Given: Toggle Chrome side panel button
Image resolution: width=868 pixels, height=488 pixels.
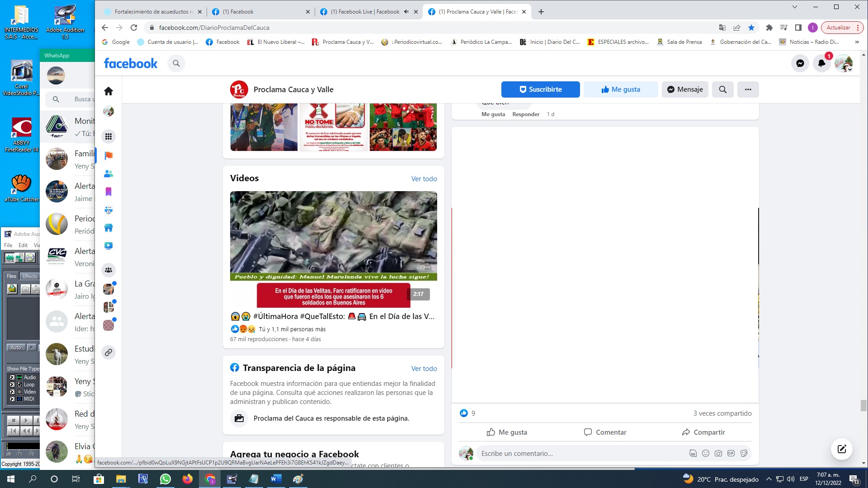Looking at the screenshot, I should pyautogui.click(x=798, y=28).
